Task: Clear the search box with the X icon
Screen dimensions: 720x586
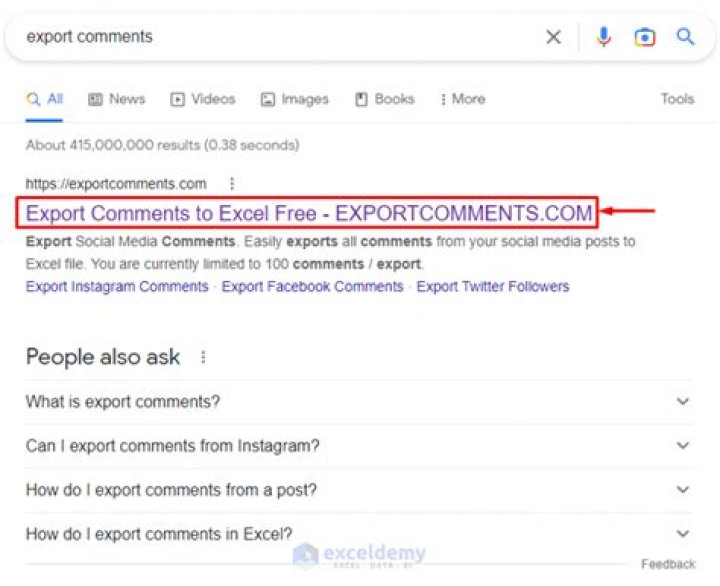Action: click(x=553, y=37)
